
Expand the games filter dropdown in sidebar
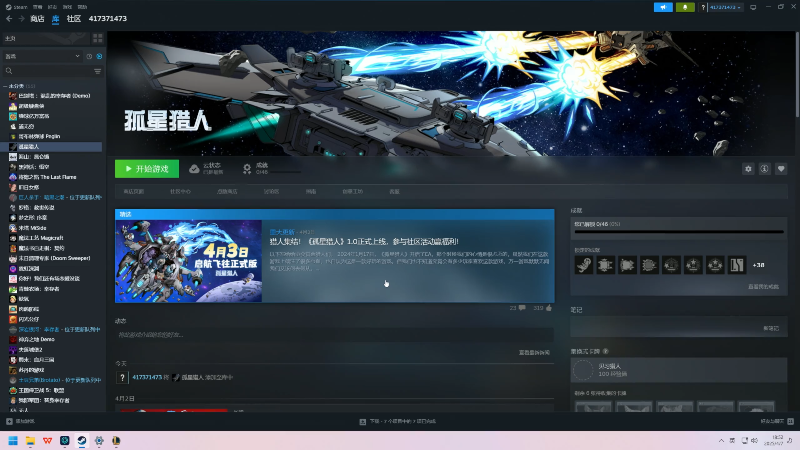[42, 56]
